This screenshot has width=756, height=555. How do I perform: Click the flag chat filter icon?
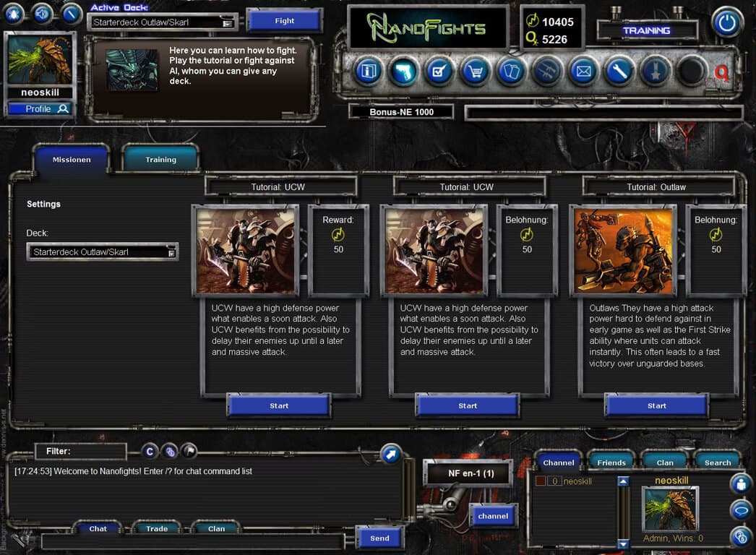pos(189,452)
